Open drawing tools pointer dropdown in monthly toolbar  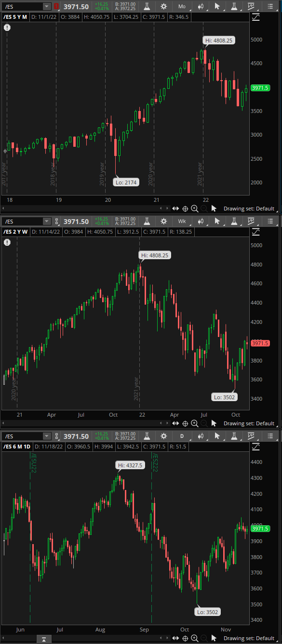(218, 6)
